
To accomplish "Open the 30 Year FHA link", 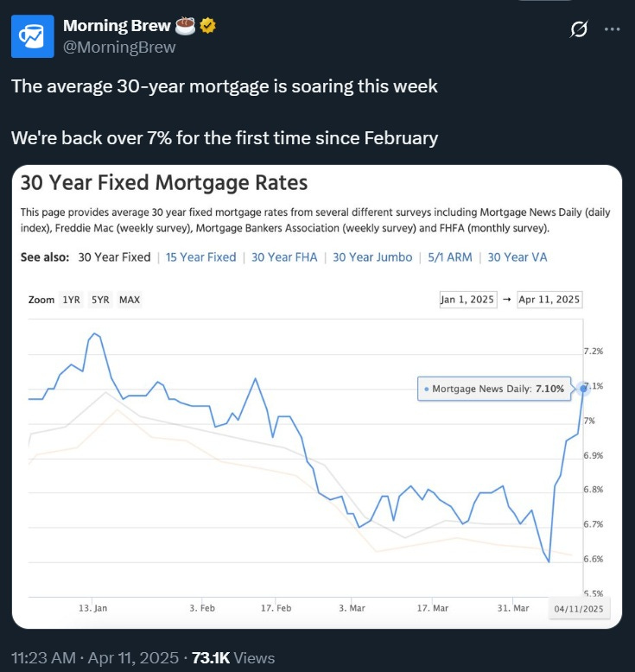I will [284, 257].
